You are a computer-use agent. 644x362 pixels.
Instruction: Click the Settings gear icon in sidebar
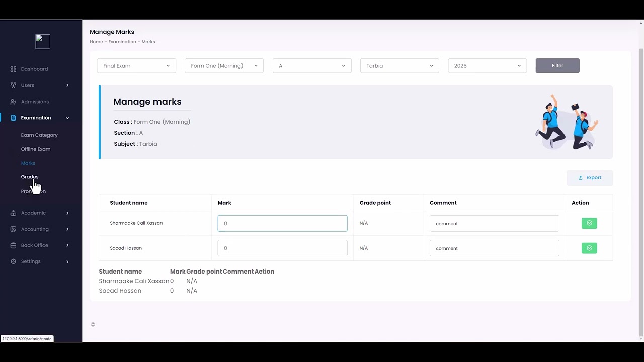tap(13, 261)
